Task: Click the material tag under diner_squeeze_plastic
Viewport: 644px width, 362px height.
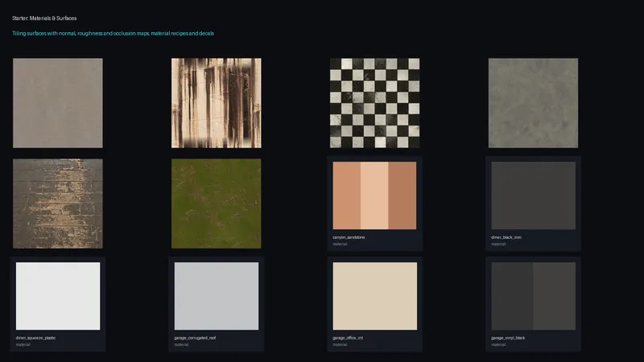Action: tap(23, 344)
